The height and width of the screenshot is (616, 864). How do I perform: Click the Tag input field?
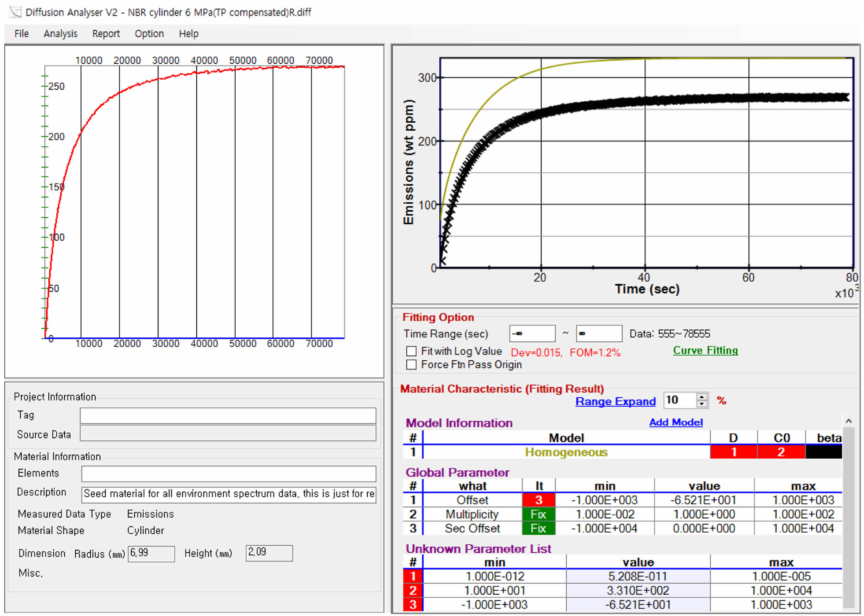tap(228, 416)
